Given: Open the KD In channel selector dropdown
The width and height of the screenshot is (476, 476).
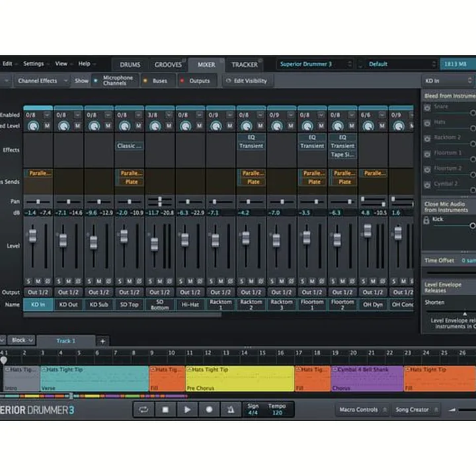Looking at the screenshot, I should click(448, 81).
